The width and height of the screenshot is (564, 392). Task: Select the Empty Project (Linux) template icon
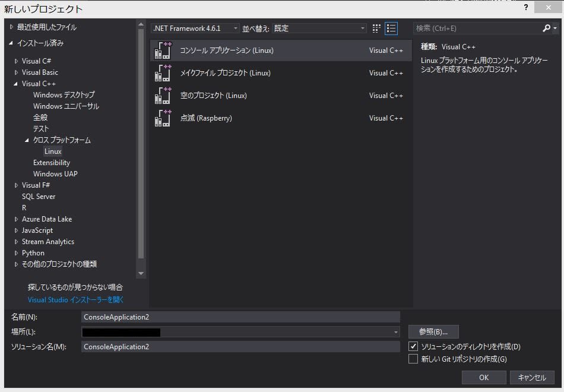pyautogui.click(x=163, y=96)
